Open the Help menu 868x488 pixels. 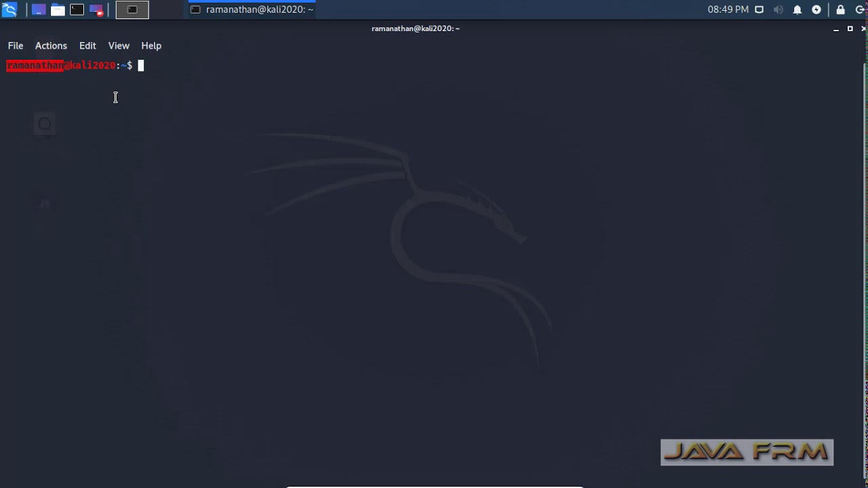pyautogui.click(x=151, y=45)
